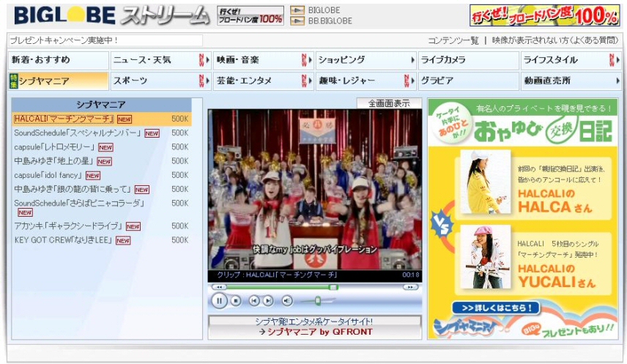Play capsule「レトロメモリー」 clip
The height and width of the screenshot is (364, 627).
point(54,146)
